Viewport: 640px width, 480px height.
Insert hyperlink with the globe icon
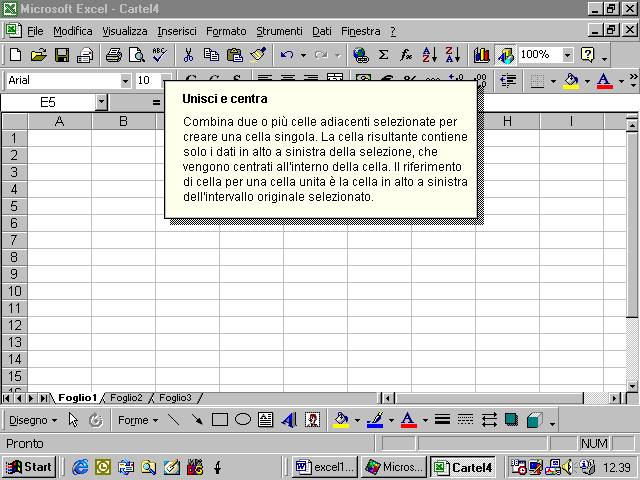pos(361,55)
